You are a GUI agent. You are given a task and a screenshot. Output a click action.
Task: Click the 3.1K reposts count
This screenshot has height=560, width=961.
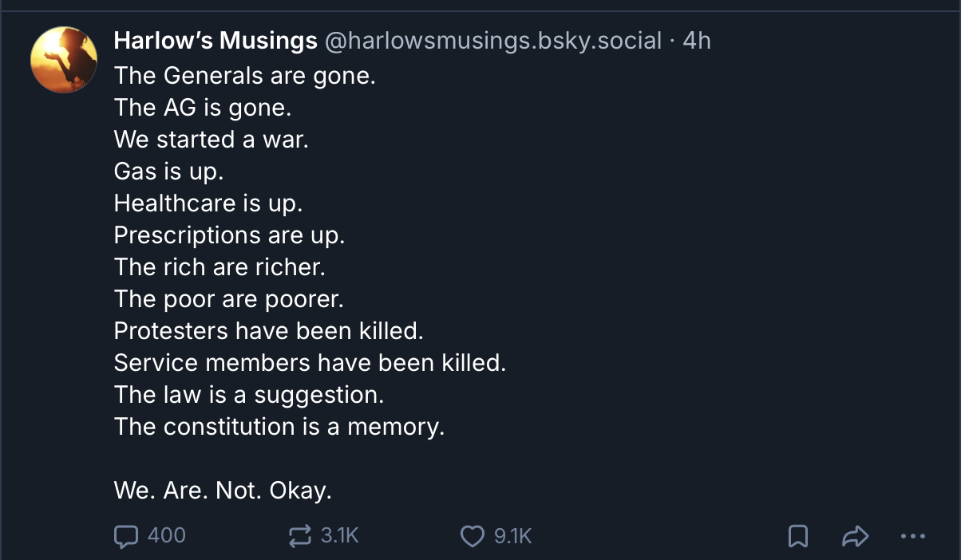339,536
